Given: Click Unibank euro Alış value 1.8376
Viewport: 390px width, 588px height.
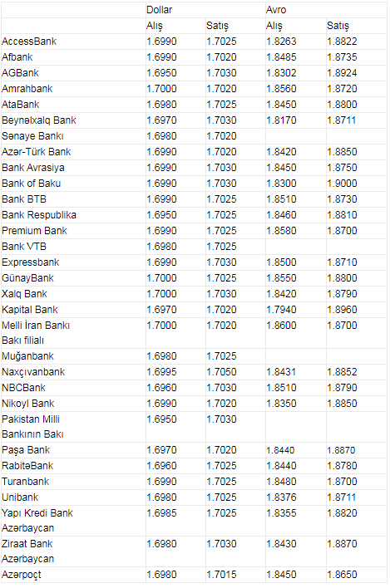Looking at the screenshot, I should 281,497.
